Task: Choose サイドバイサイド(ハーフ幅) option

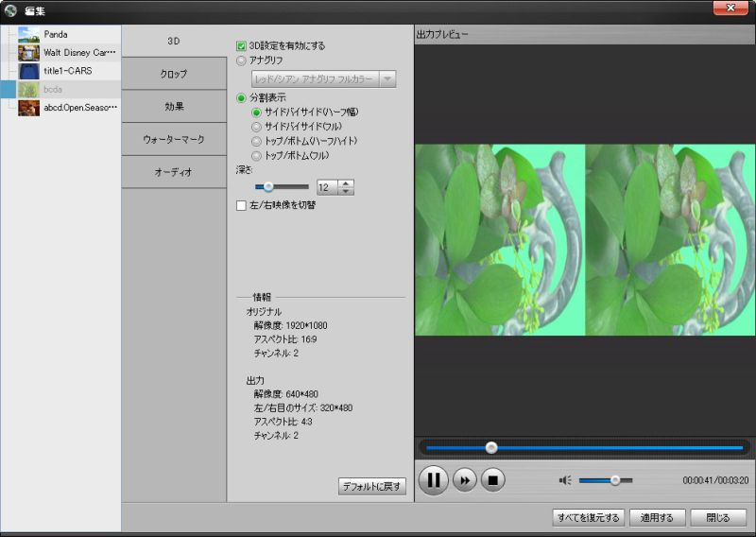Action: [x=256, y=113]
